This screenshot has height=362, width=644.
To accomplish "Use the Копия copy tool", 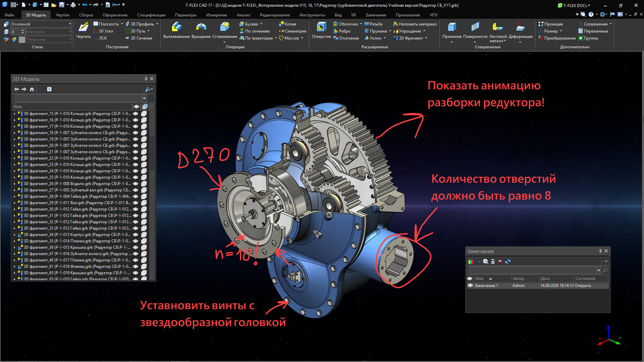I will 287,24.
